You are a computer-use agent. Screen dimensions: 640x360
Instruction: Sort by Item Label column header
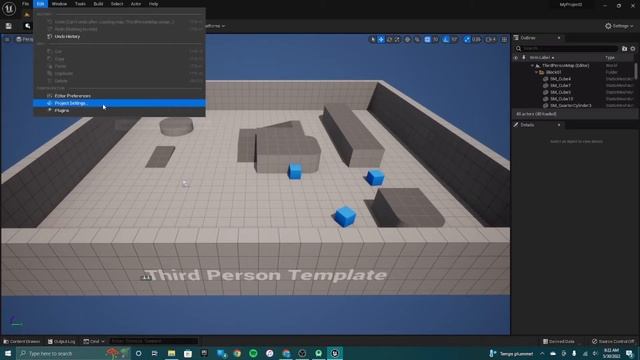[x=542, y=58]
